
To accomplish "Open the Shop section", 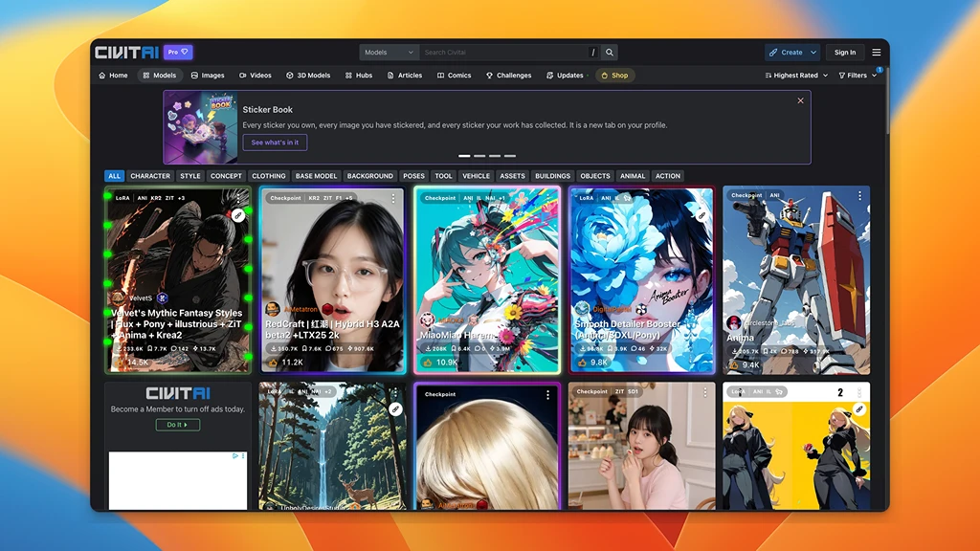I will pos(614,75).
